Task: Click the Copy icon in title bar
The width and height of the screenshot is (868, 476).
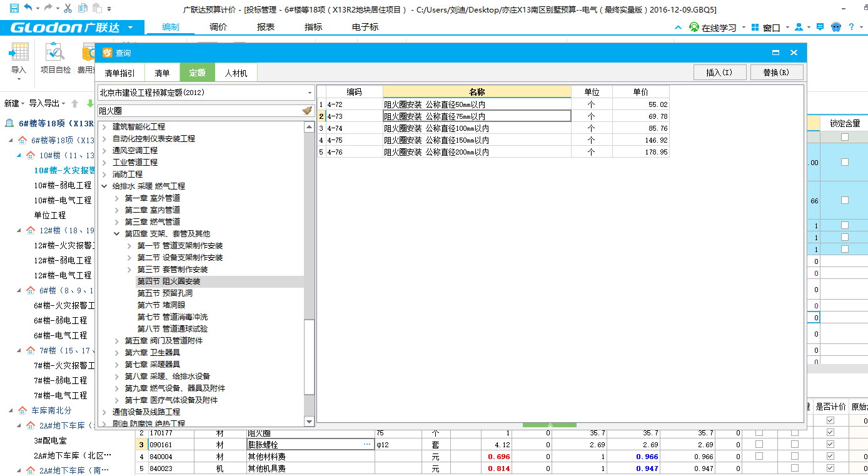Action: (x=83, y=9)
